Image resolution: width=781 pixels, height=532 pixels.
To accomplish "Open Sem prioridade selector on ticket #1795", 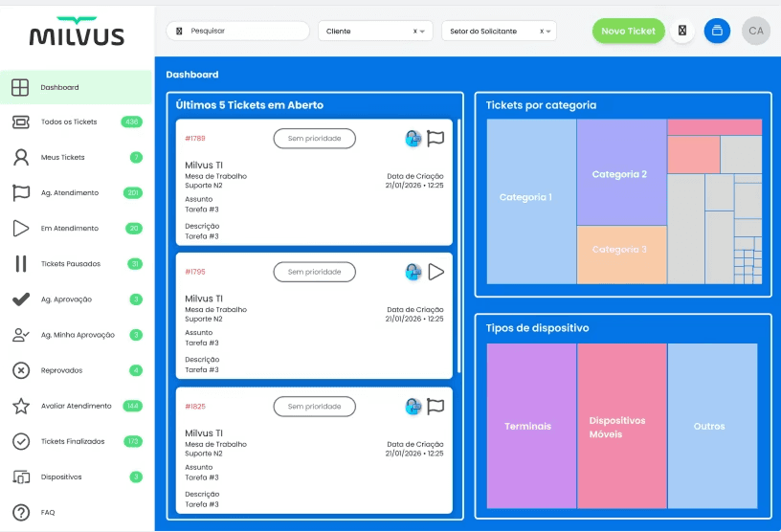I will pos(314,272).
